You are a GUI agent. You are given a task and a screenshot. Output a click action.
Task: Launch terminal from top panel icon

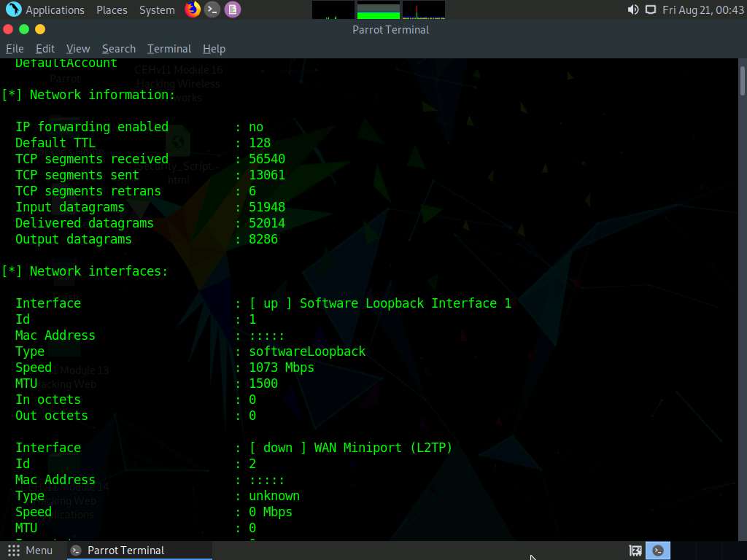pos(212,9)
